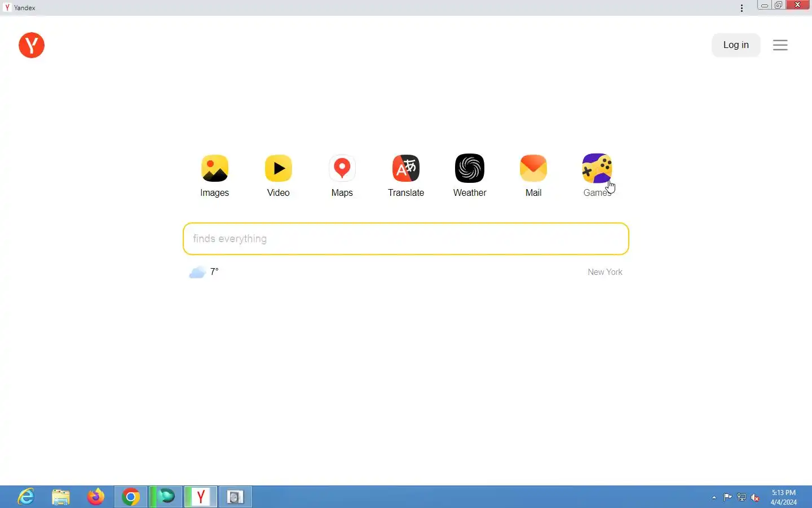
Task: Click the Log in button
Action: click(x=736, y=45)
